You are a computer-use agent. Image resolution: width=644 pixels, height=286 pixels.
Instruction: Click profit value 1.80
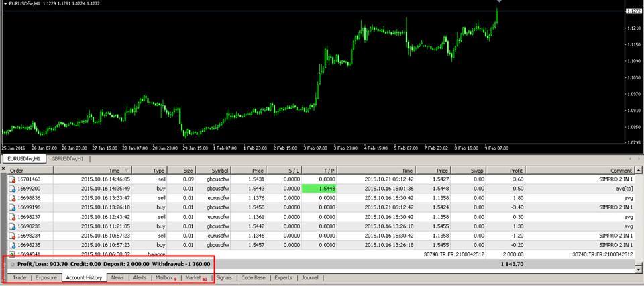pos(519,199)
